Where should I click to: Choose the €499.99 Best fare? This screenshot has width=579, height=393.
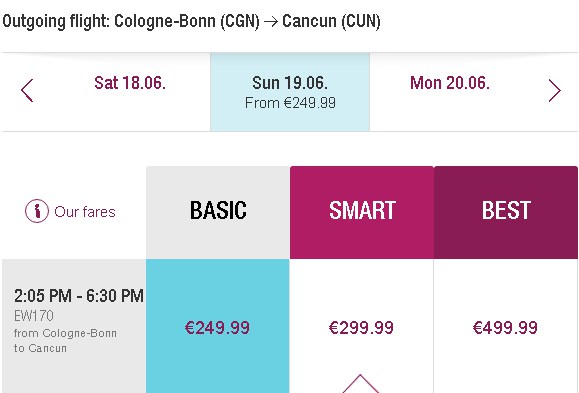(506, 326)
